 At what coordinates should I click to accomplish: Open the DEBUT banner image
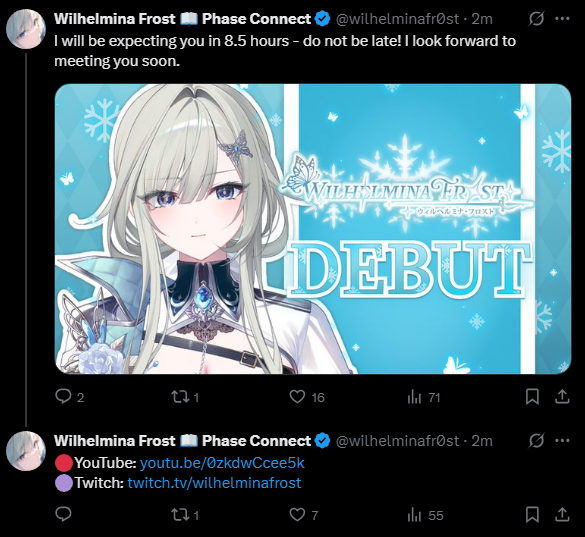click(x=313, y=229)
